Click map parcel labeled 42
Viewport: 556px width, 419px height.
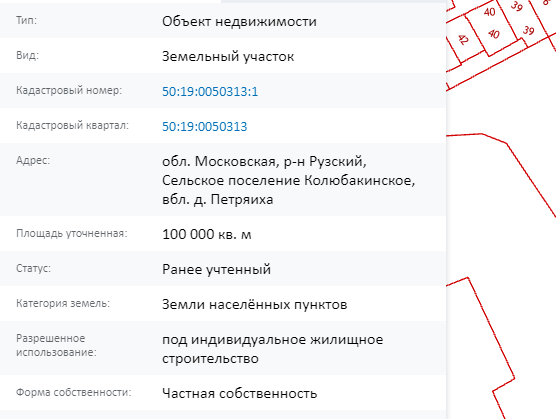tap(463, 39)
